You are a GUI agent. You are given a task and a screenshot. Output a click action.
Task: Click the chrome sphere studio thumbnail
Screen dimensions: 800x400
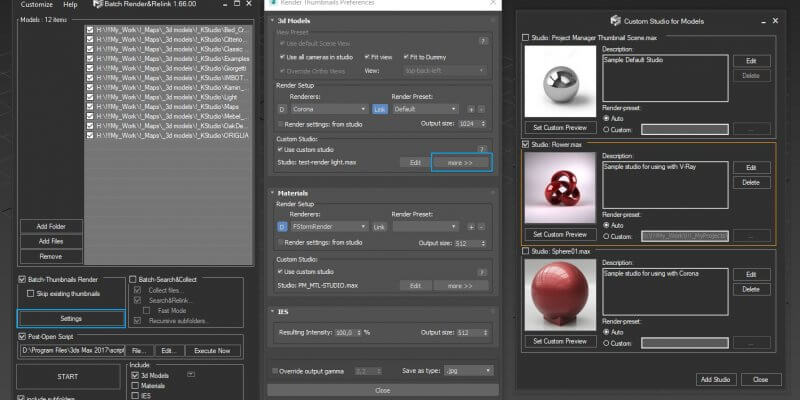tap(560, 81)
